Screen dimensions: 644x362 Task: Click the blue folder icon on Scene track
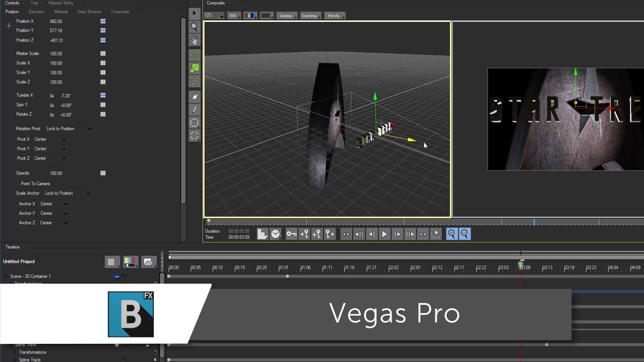pyautogui.click(x=117, y=277)
